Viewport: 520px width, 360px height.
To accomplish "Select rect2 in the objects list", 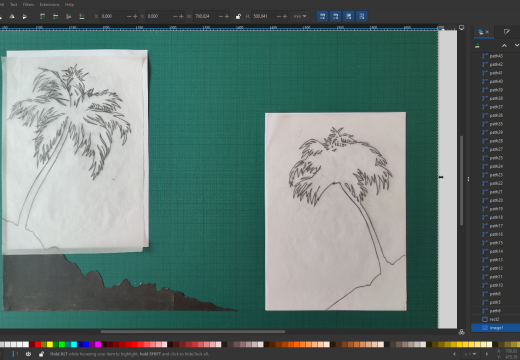I will (496, 319).
